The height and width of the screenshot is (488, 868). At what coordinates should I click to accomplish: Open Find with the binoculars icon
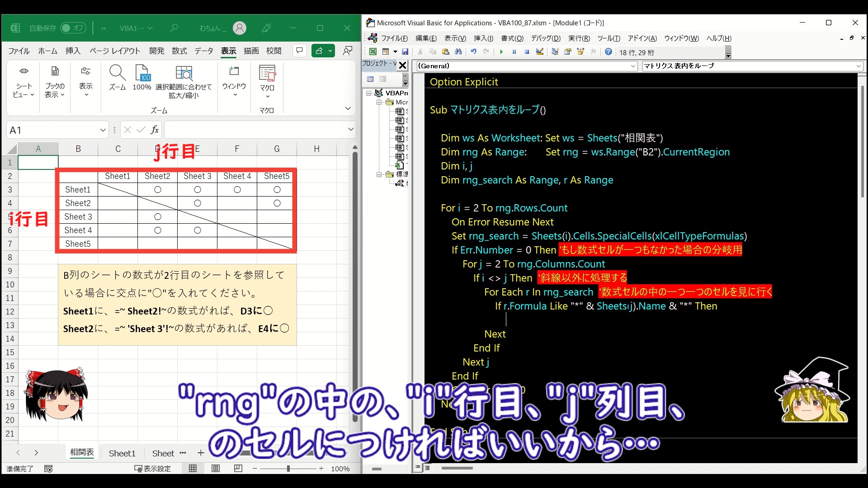point(458,52)
